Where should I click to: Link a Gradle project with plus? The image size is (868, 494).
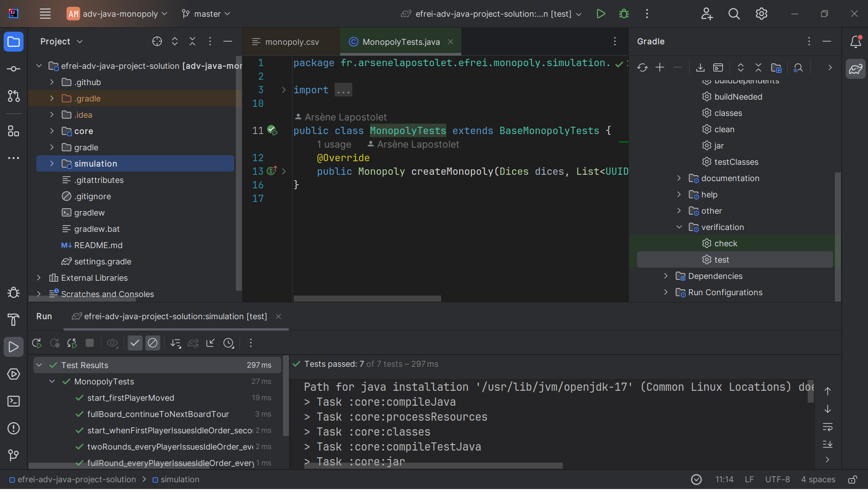click(x=660, y=67)
